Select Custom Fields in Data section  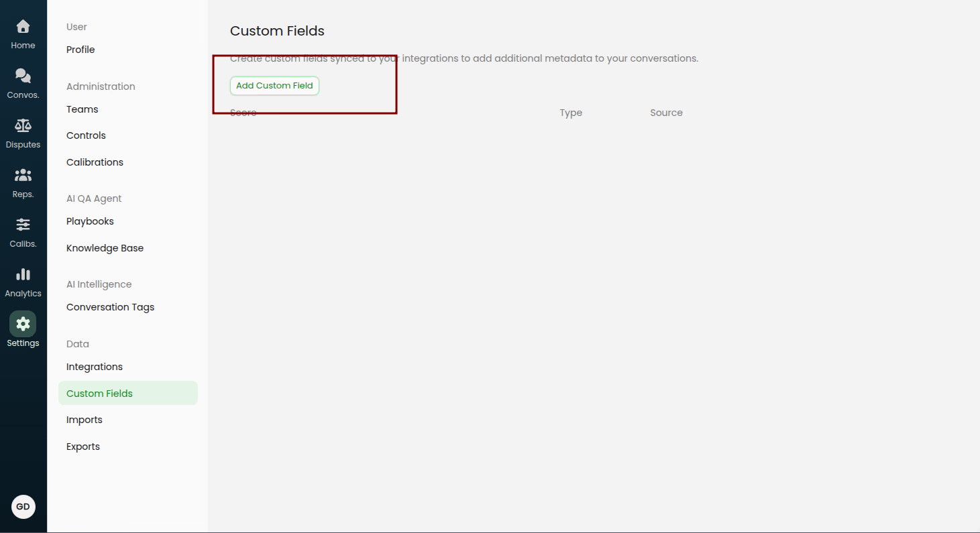pyautogui.click(x=99, y=394)
